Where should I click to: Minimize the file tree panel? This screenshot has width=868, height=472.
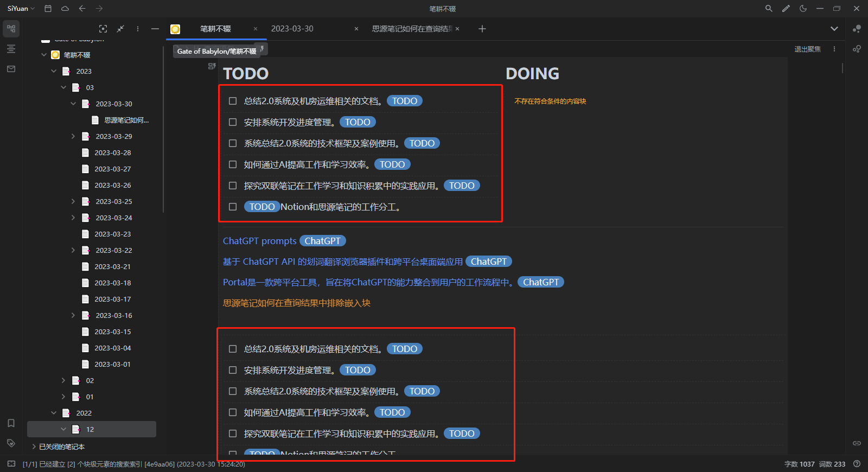coord(155,29)
